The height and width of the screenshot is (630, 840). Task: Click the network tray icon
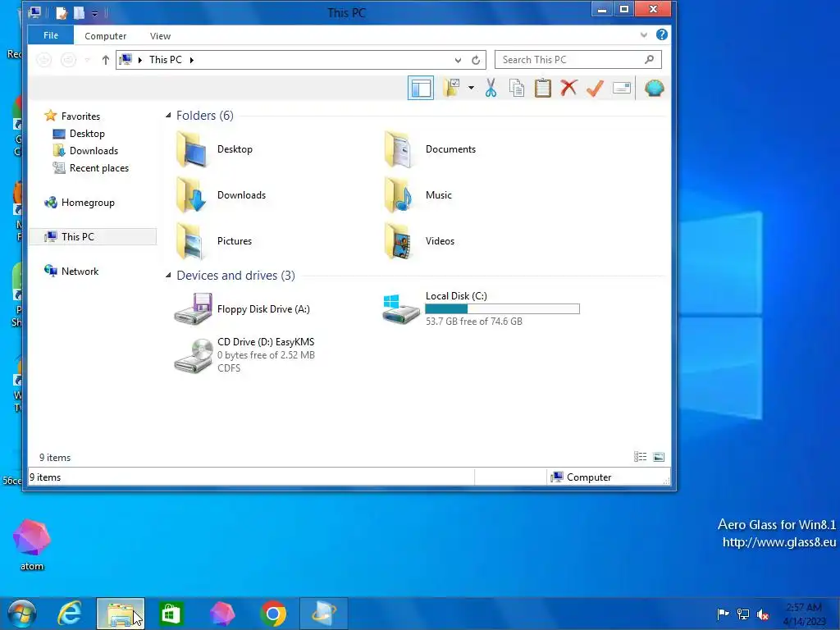[x=742, y=614]
